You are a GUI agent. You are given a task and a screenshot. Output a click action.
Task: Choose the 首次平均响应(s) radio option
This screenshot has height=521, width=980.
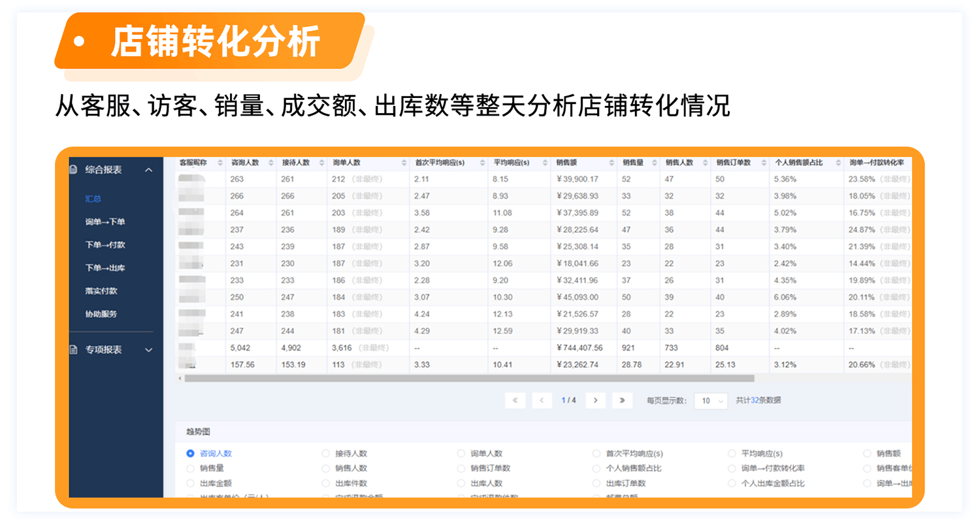point(596,453)
